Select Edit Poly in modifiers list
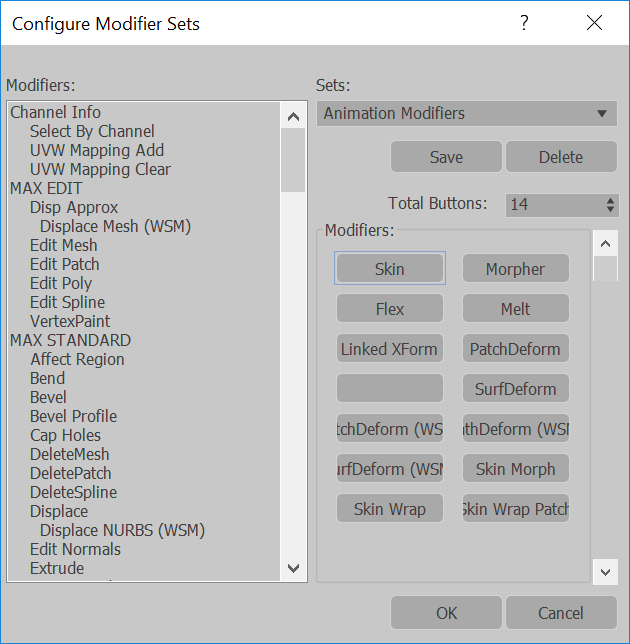 coord(61,283)
